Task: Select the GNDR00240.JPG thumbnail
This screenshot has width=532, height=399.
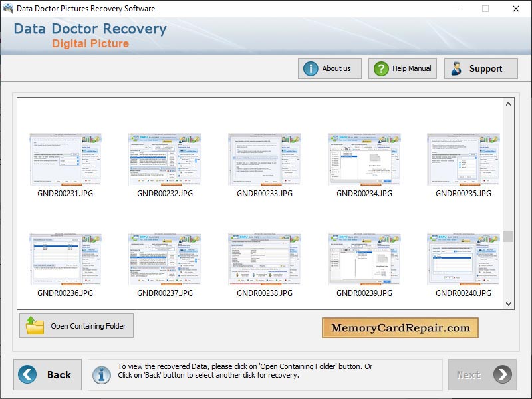Action: (x=465, y=256)
